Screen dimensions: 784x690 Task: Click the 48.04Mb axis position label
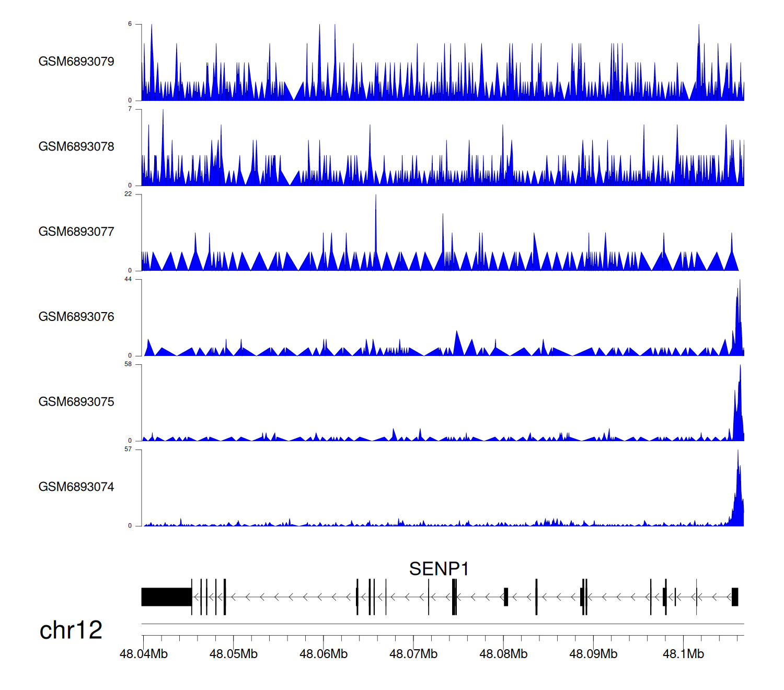pos(144,654)
